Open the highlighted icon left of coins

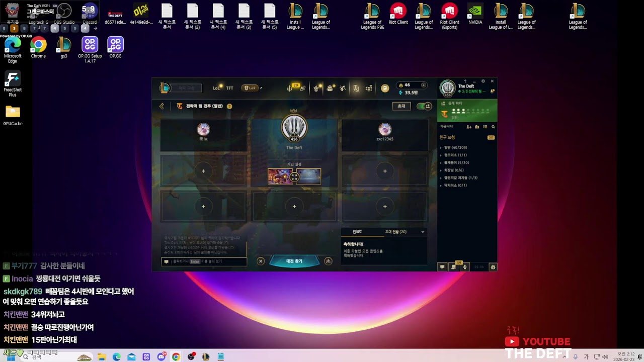pyautogui.click(x=356, y=88)
